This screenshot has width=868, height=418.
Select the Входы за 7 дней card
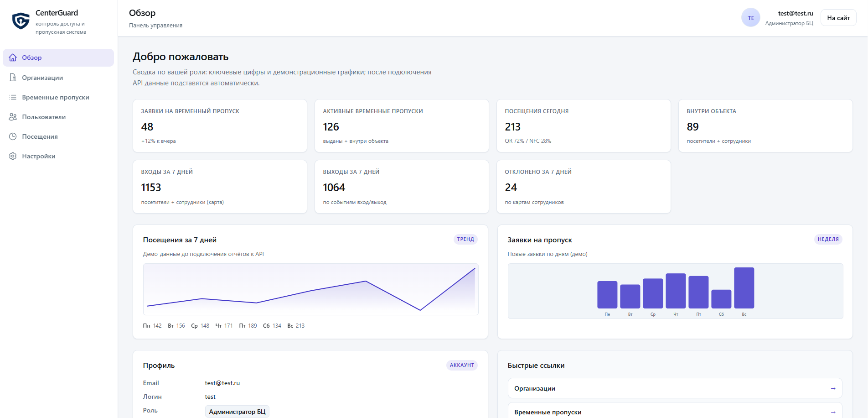click(220, 187)
